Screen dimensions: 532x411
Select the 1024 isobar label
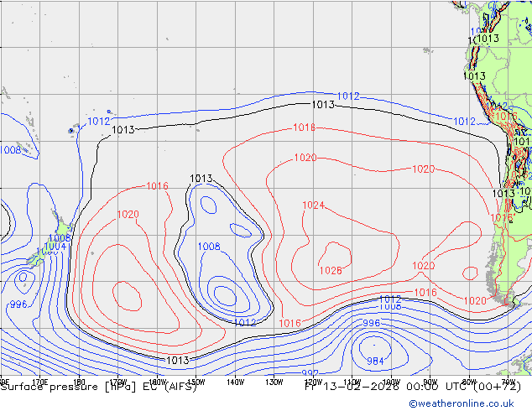coord(313,205)
